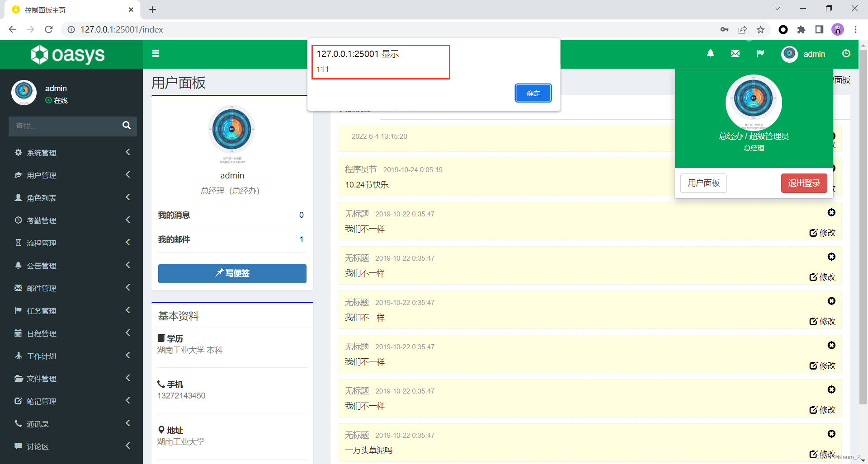The image size is (868, 464).
Task: Click the clock history icon beside admin
Action: pos(846,53)
